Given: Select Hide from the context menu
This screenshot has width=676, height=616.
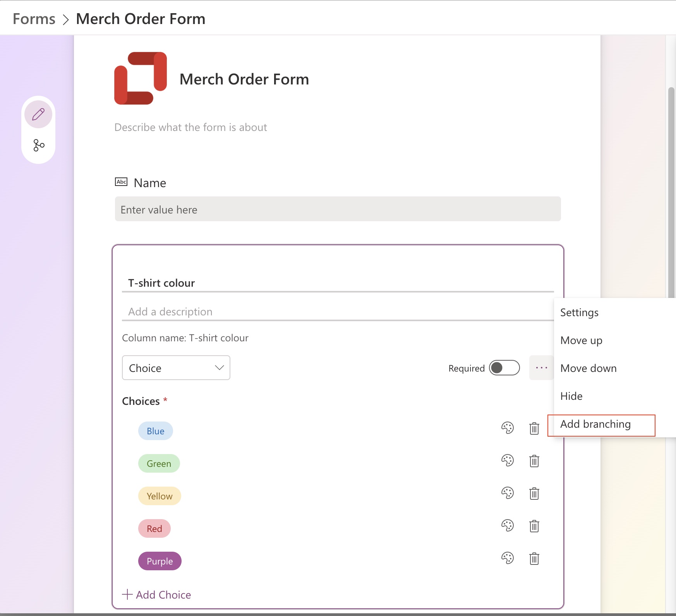Looking at the screenshot, I should point(571,396).
